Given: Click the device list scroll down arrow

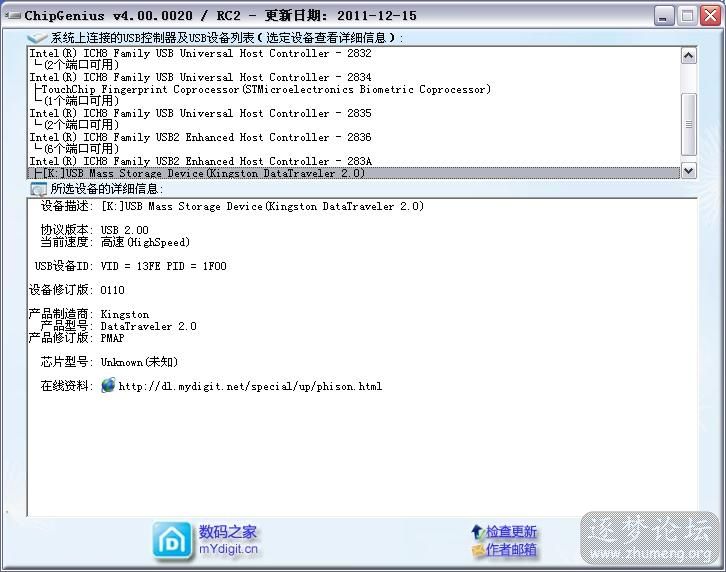Looking at the screenshot, I should click(x=688, y=170).
